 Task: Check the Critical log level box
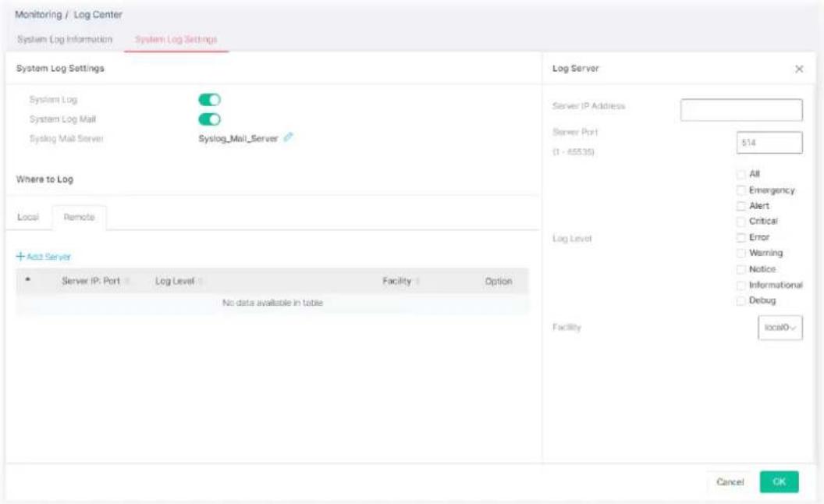coord(741,222)
